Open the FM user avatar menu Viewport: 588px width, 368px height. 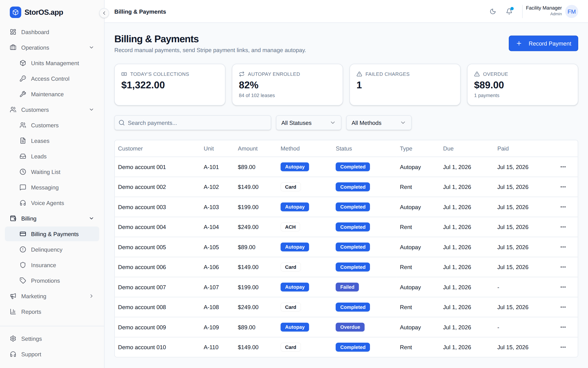[x=571, y=11]
